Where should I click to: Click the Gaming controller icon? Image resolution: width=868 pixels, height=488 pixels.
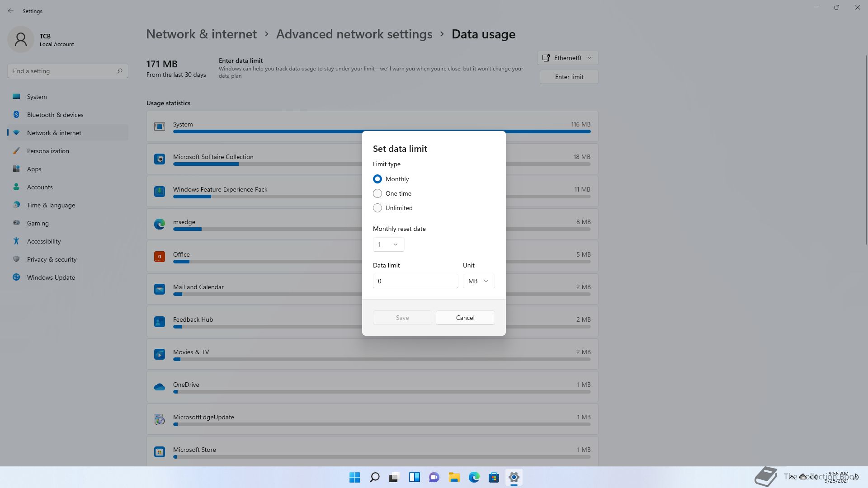16,223
